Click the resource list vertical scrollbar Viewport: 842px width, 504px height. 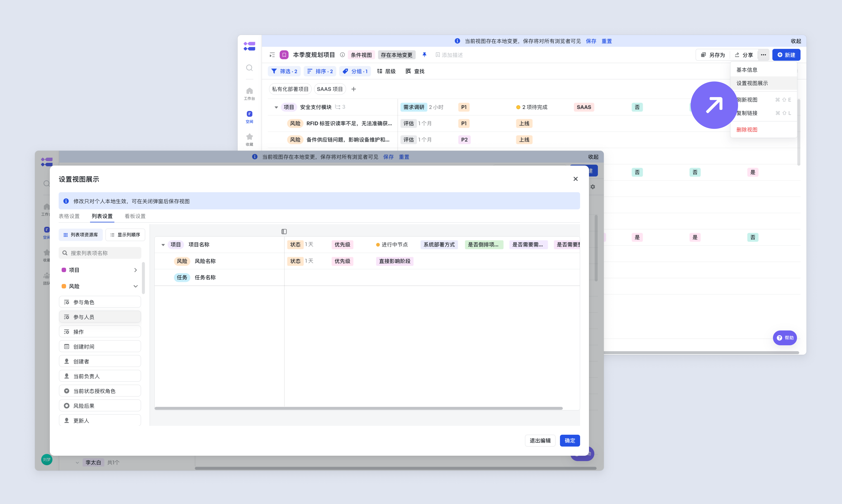(x=143, y=278)
